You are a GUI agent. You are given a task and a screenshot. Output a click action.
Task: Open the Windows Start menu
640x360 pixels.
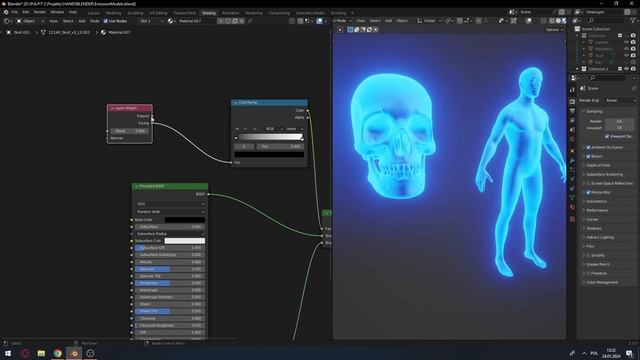(x=8, y=353)
